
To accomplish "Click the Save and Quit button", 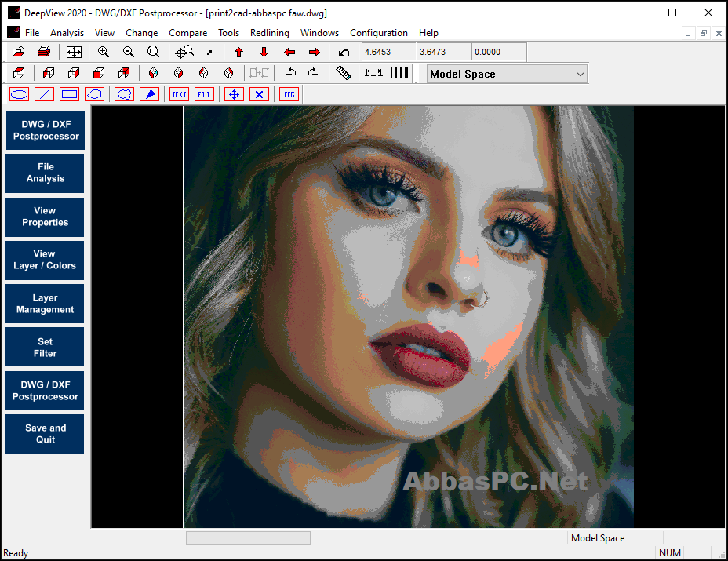I will point(45,434).
